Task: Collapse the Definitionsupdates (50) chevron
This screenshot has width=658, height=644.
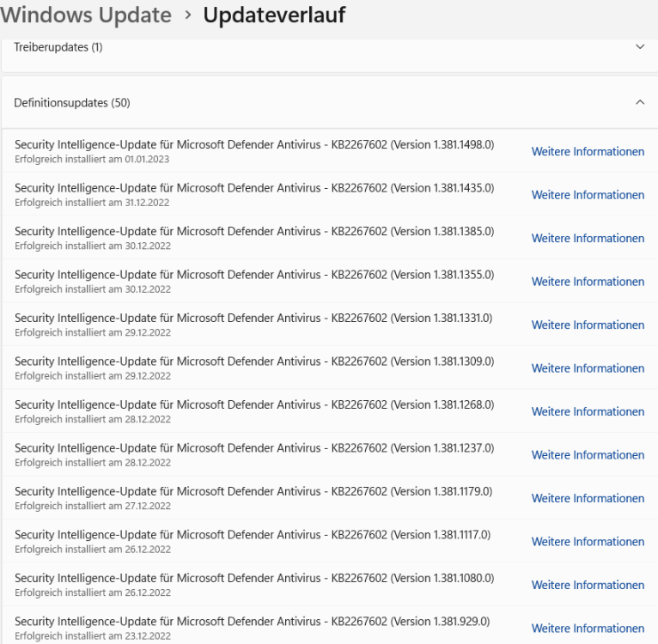Action: pyautogui.click(x=640, y=102)
